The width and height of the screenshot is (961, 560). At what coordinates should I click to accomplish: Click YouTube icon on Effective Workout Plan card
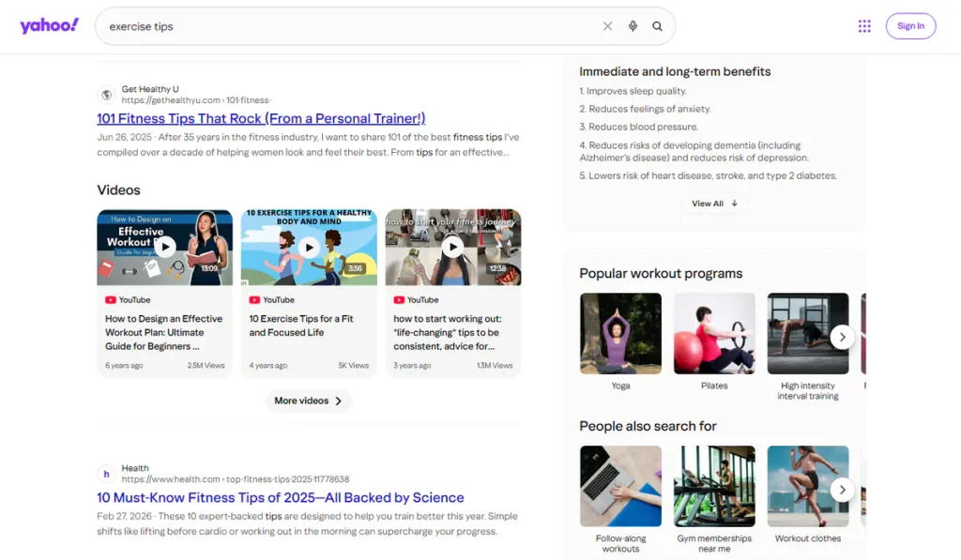[x=111, y=299]
